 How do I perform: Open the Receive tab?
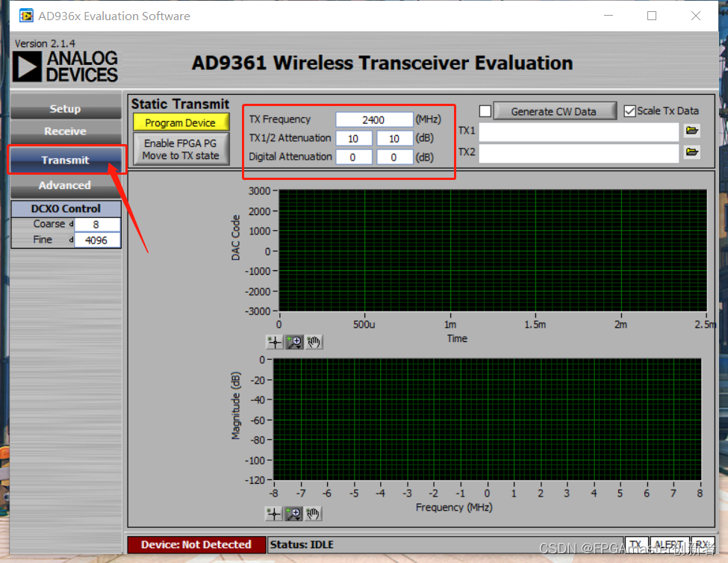(x=66, y=131)
